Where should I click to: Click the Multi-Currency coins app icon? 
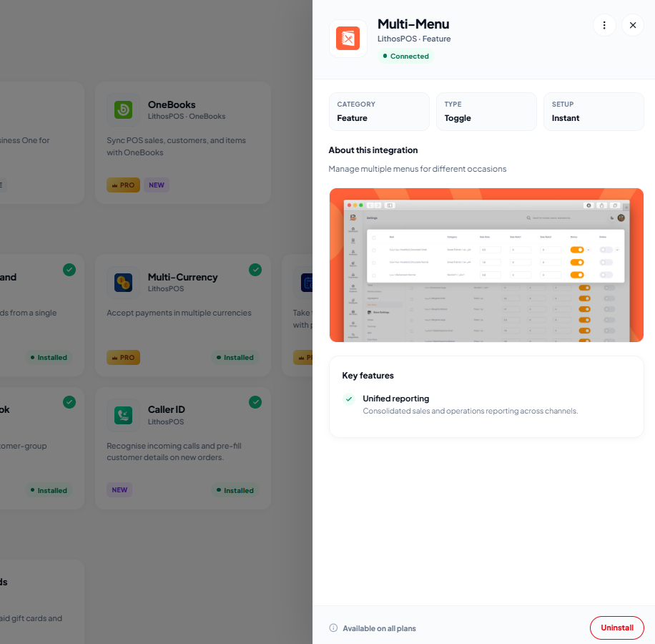click(123, 283)
